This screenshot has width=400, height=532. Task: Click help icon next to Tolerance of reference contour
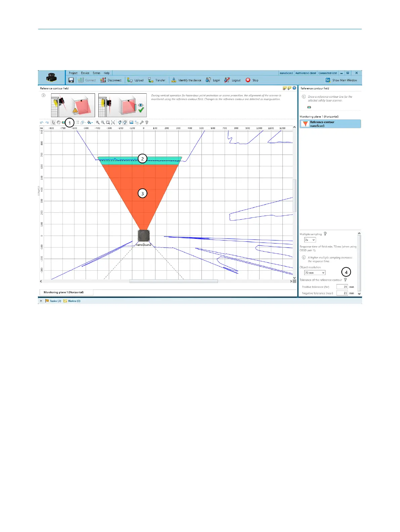[345, 280]
